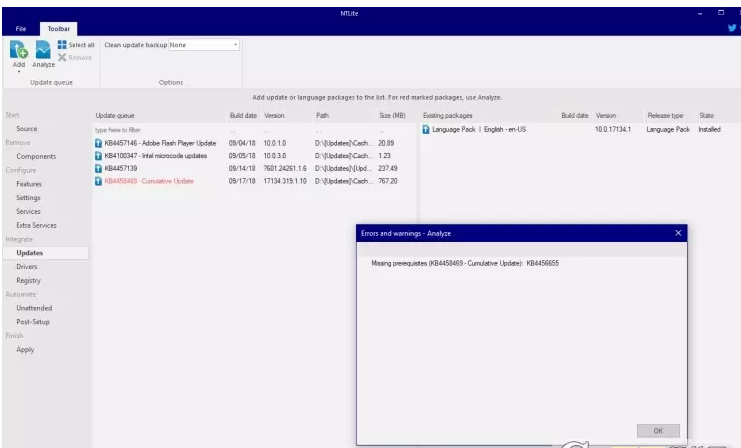The height and width of the screenshot is (448, 741).
Task: Click the Language Pack English package icon
Action: [426, 129]
